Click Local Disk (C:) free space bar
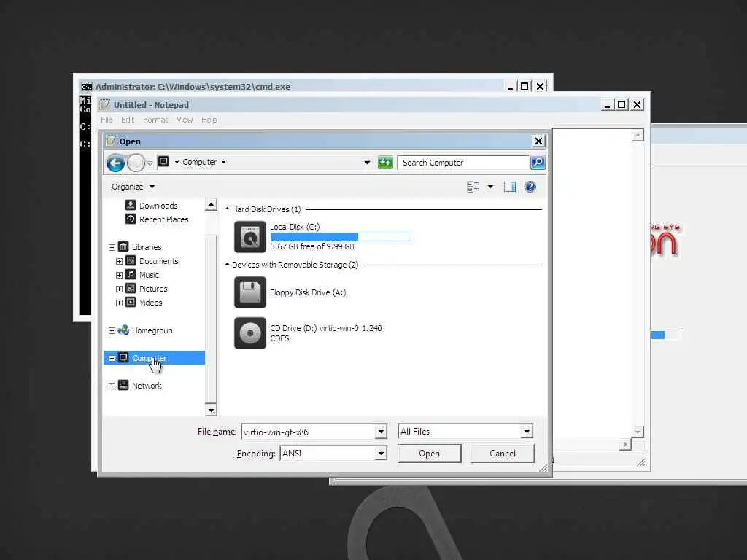Screen dimensions: 747x560 coord(340,237)
